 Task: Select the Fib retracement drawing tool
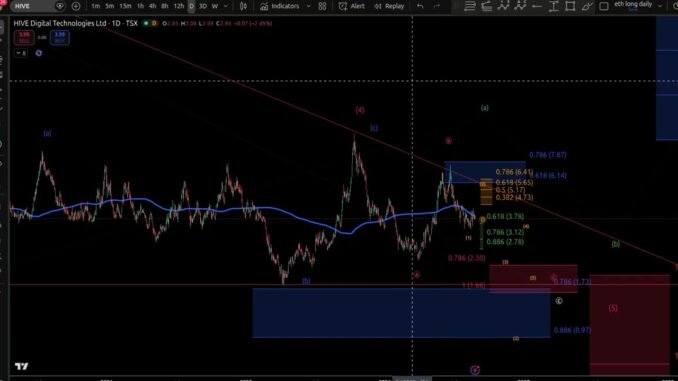(470, 6)
